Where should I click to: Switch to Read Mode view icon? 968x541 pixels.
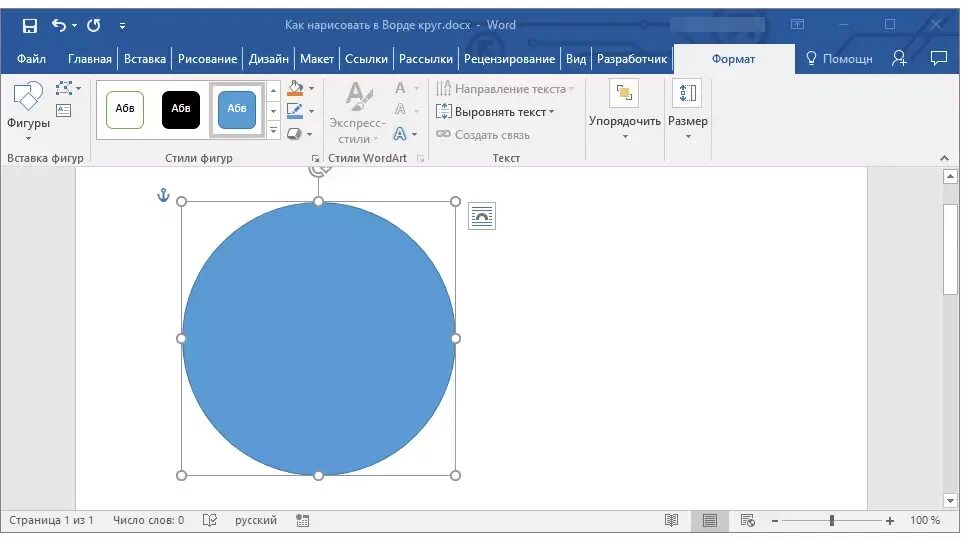point(671,521)
